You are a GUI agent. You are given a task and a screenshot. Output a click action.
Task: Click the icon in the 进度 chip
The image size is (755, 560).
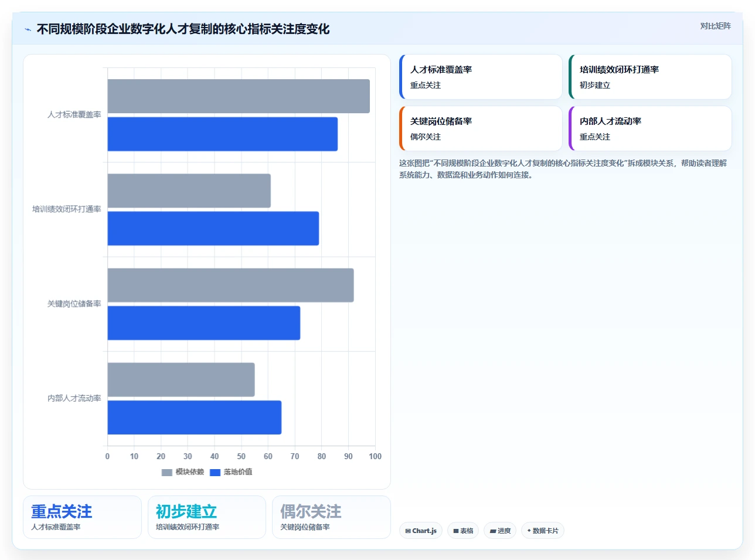tap(493, 531)
